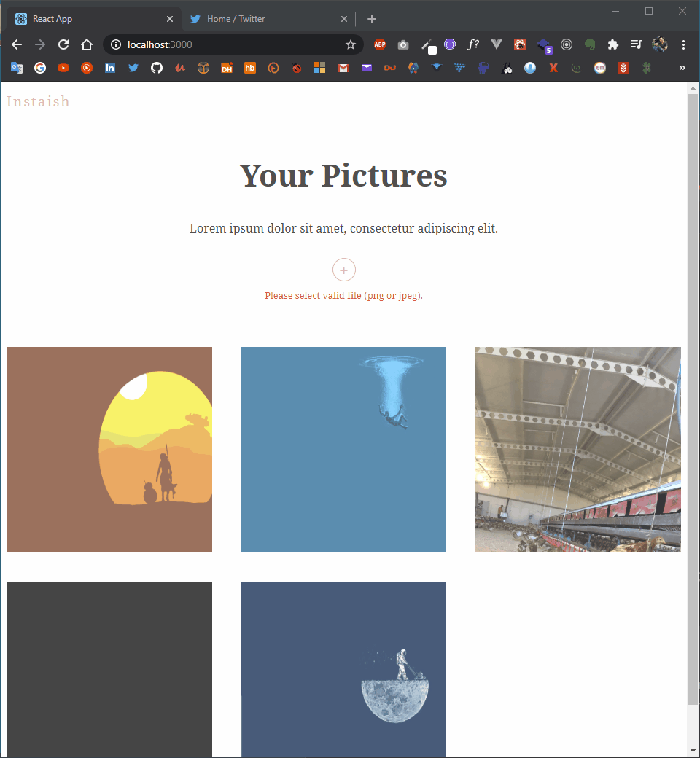Open the LinkedIn bookmark
Image resolution: width=700 pixels, height=758 pixels.
point(110,68)
